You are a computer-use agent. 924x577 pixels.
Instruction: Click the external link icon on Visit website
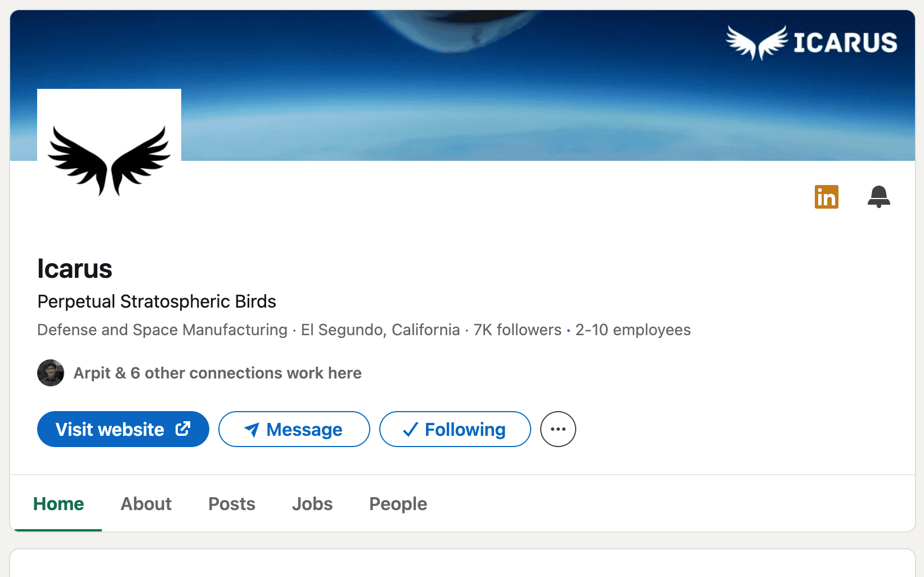coord(183,429)
